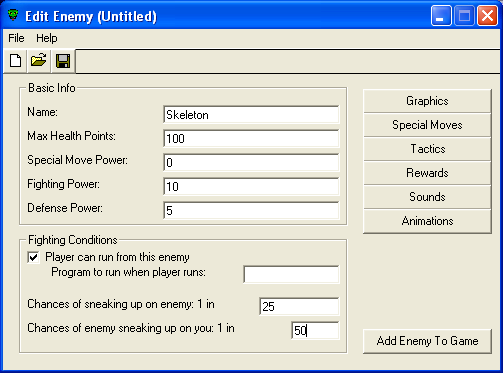The width and height of the screenshot is (503, 373).
Task: Click the green app icon in title bar
Action: tap(13, 15)
